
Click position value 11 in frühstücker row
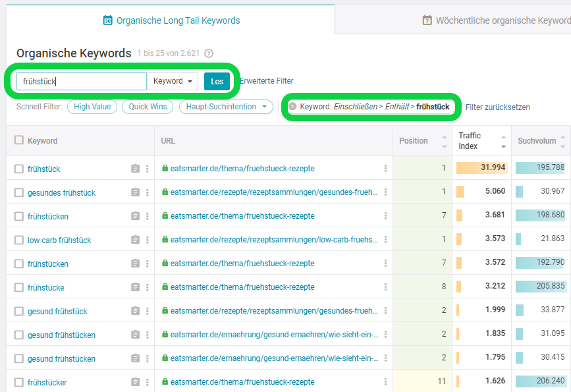(441, 381)
